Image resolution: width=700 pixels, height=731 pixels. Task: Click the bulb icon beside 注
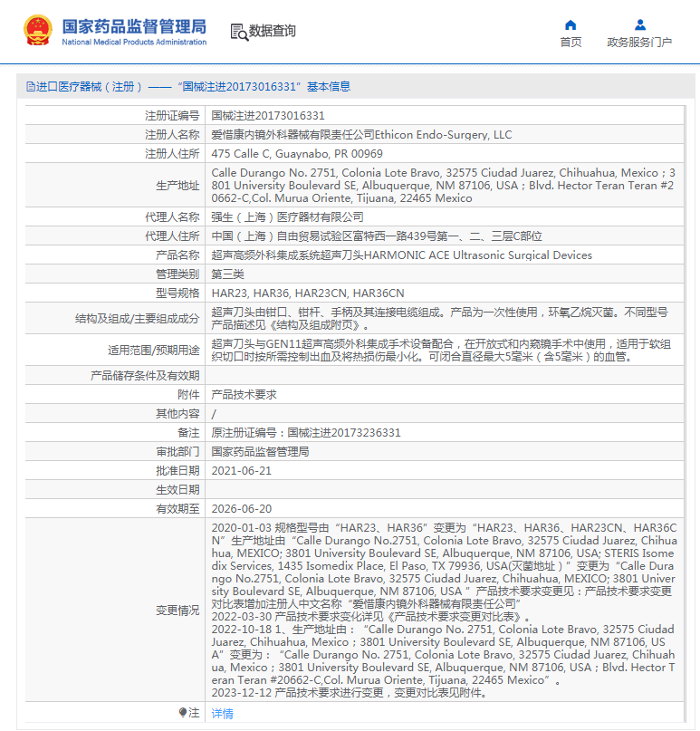click(183, 712)
